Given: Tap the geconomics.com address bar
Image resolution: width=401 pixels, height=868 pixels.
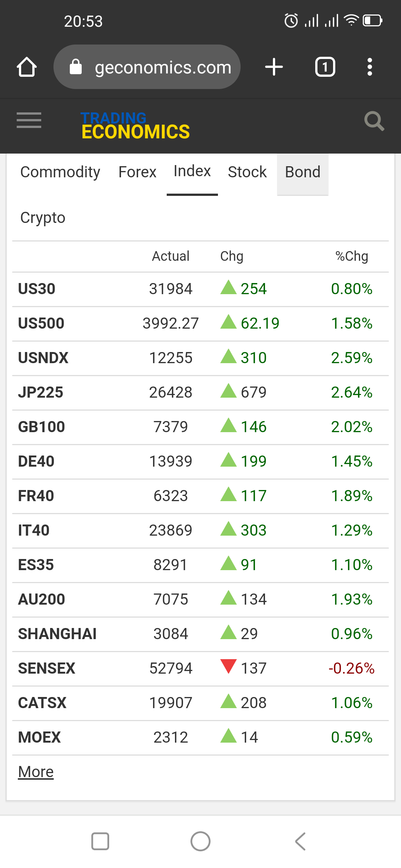Looking at the screenshot, I should (156, 67).
